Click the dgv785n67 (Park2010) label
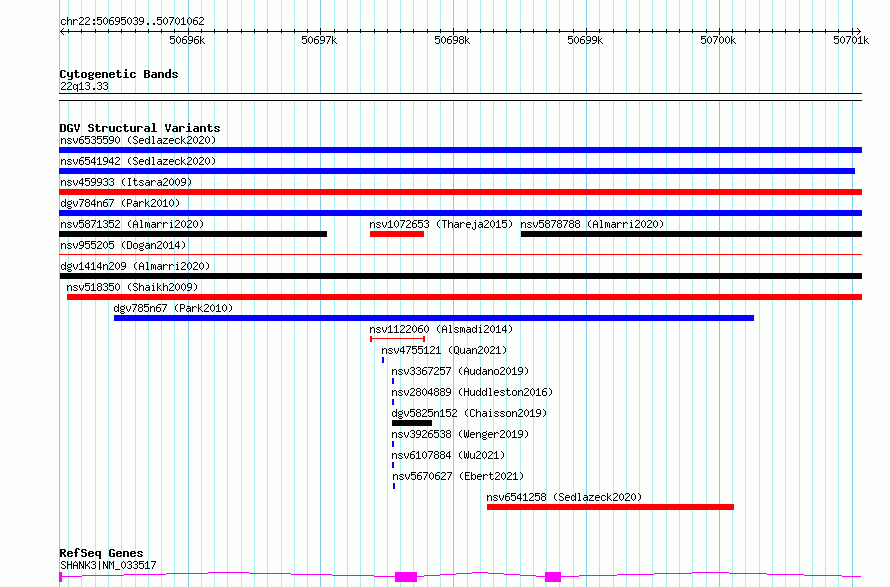Screen dimensions: 890x587 click(x=174, y=308)
